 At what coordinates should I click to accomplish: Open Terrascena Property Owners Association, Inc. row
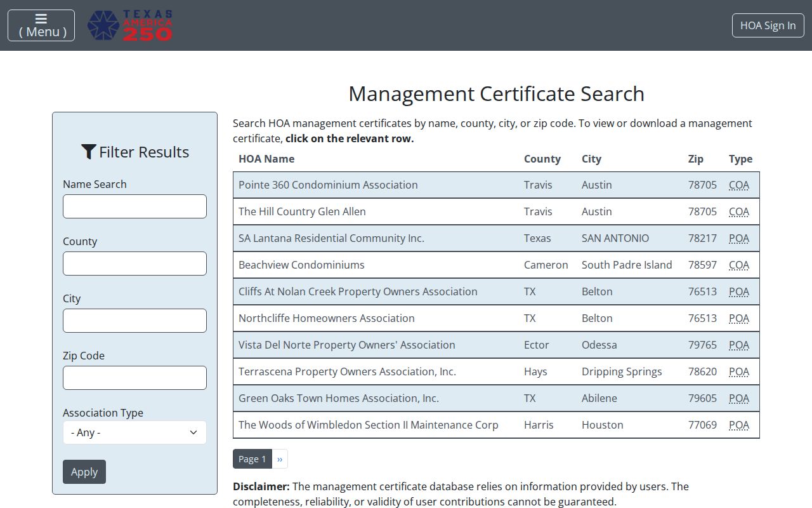tap(496, 371)
